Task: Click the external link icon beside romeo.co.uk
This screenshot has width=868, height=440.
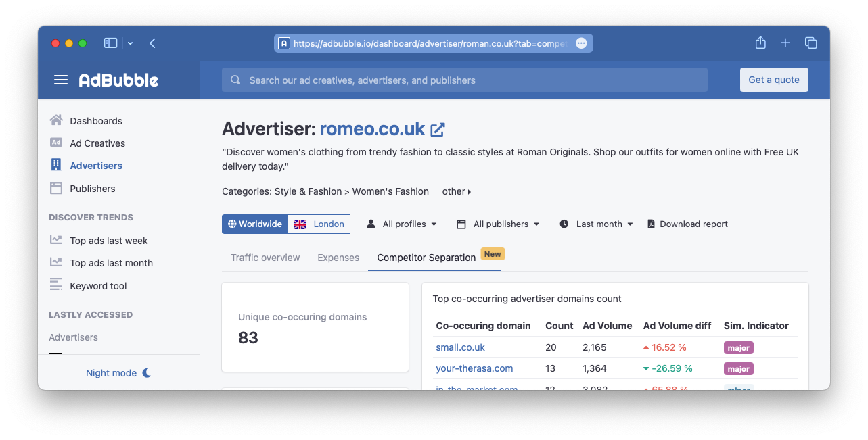Action: (x=438, y=129)
